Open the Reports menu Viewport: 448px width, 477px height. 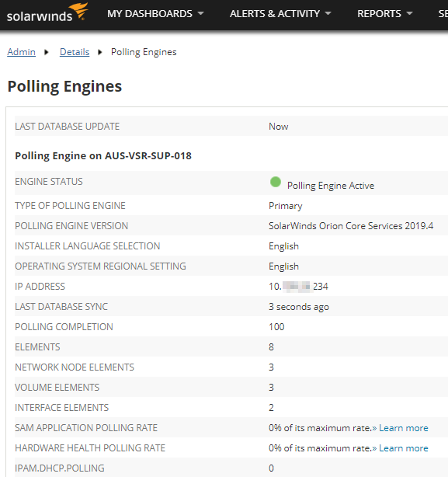pos(385,14)
